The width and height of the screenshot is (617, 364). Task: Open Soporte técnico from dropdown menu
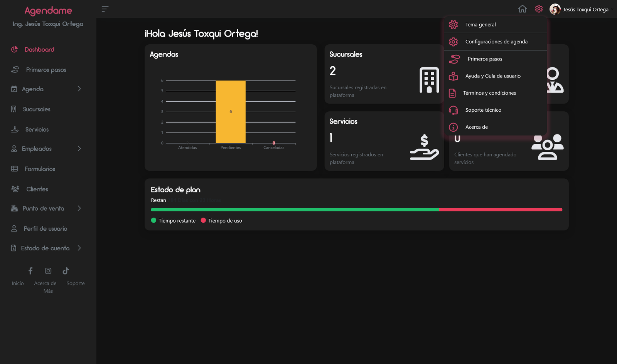pos(483,110)
